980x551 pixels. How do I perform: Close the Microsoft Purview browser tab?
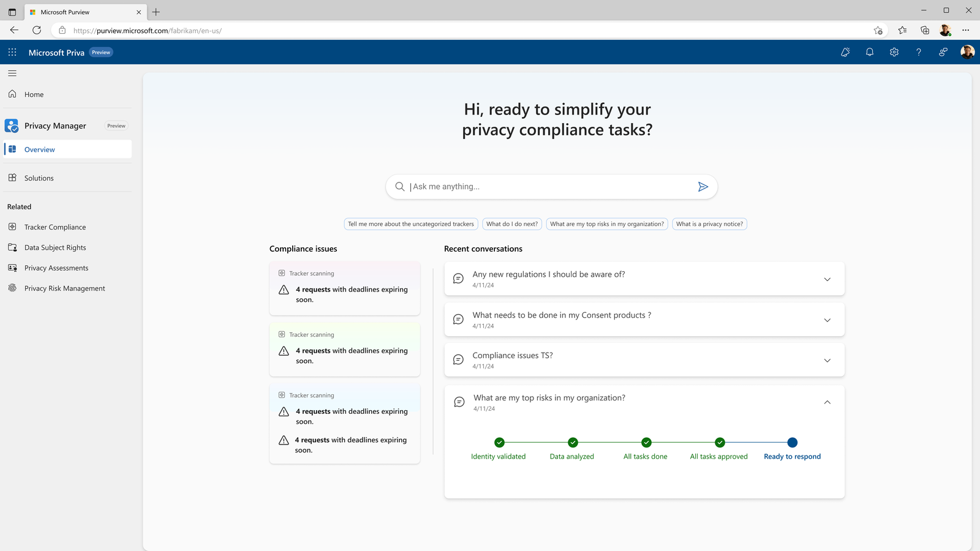tap(138, 12)
